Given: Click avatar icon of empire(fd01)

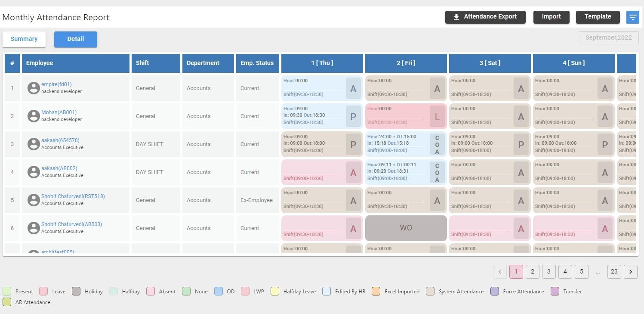Looking at the screenshot, I should (34, 88).
